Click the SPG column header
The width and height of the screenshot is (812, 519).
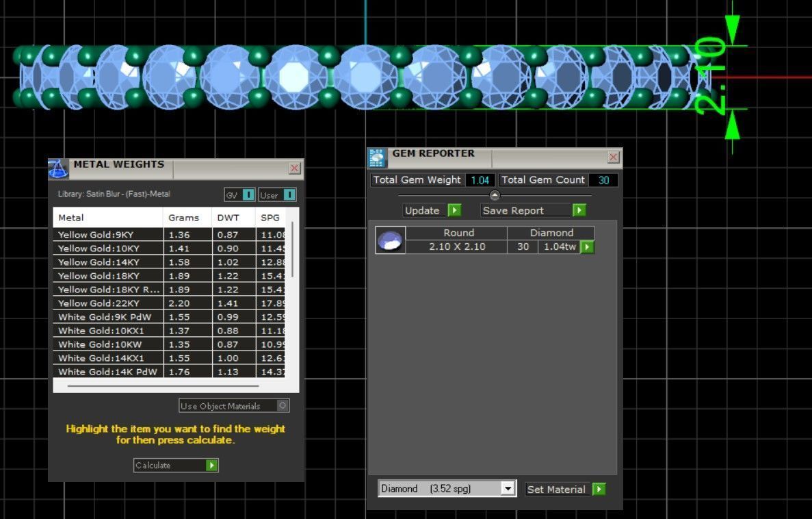(270, 218)
